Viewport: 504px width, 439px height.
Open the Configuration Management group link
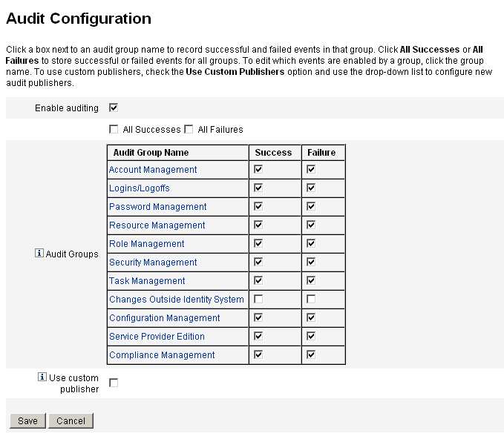[x=164, y=318]
